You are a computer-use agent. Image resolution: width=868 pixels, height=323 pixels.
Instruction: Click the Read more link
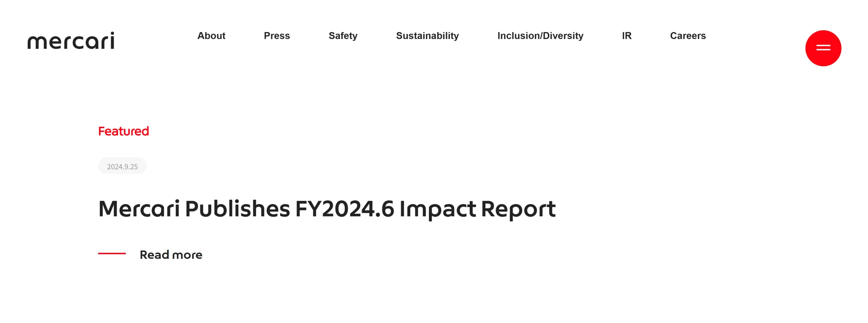171,255
